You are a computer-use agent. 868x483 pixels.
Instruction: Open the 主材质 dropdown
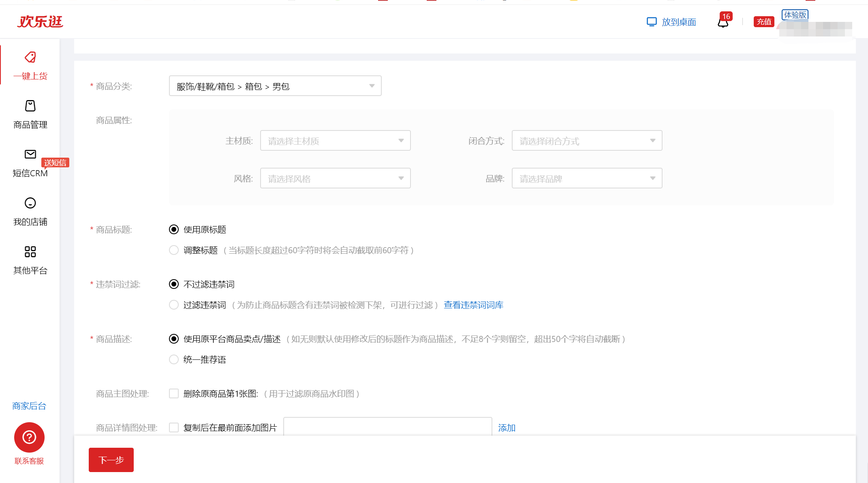coord(335,141)
